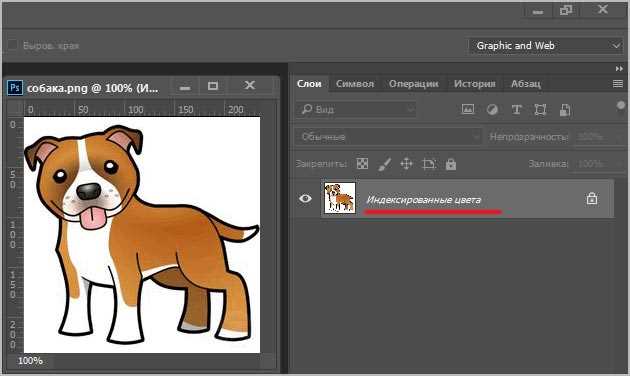Viewport: 630px width, 376px height.
Task: Filter layers by pixel image icon
Action: pyautogui.click(x=468, y=109)
